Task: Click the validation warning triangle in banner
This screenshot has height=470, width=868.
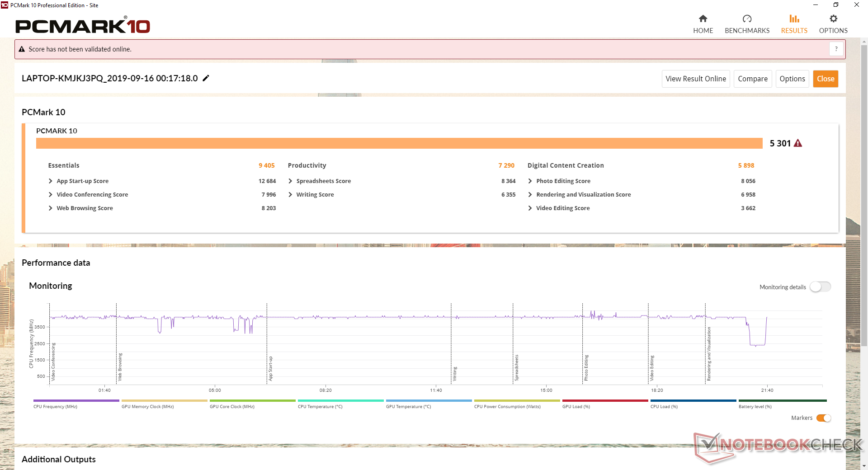Action: click(22, 49)
